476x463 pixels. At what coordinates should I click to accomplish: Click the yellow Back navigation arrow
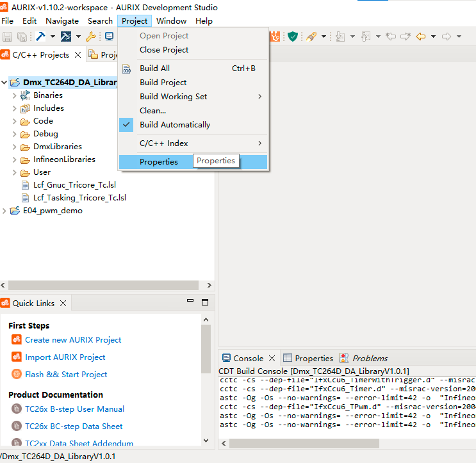click(x=421, y=37)
